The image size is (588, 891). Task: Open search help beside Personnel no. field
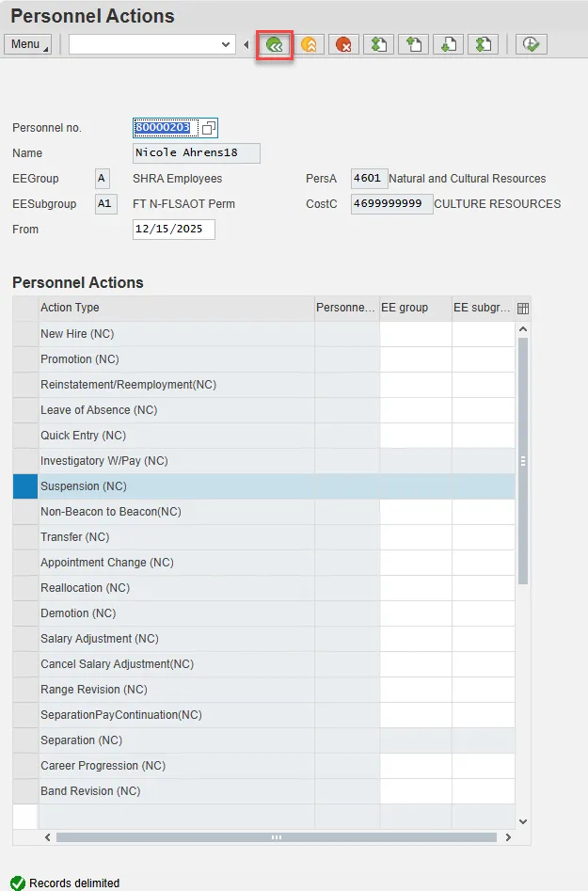[x=209, y=128]
